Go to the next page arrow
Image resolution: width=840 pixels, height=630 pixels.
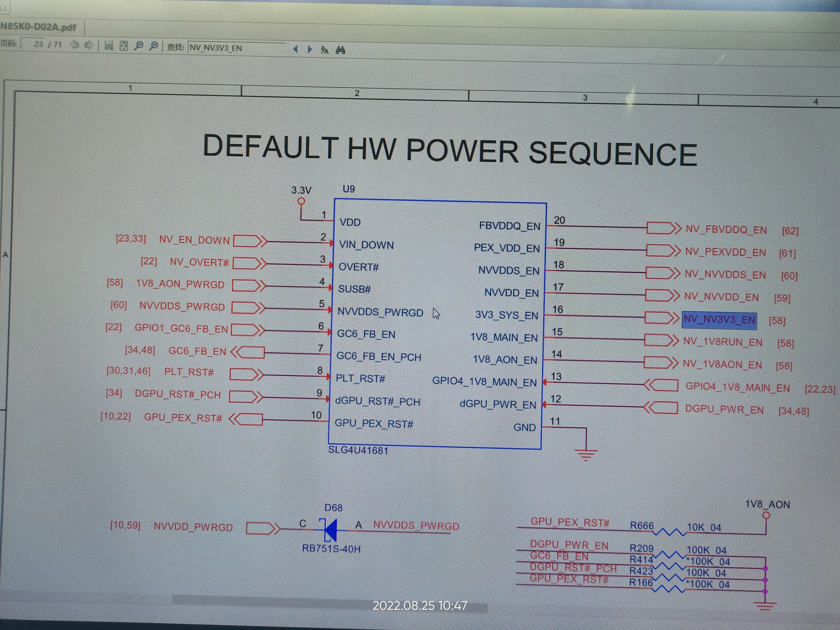pos(89,45)
